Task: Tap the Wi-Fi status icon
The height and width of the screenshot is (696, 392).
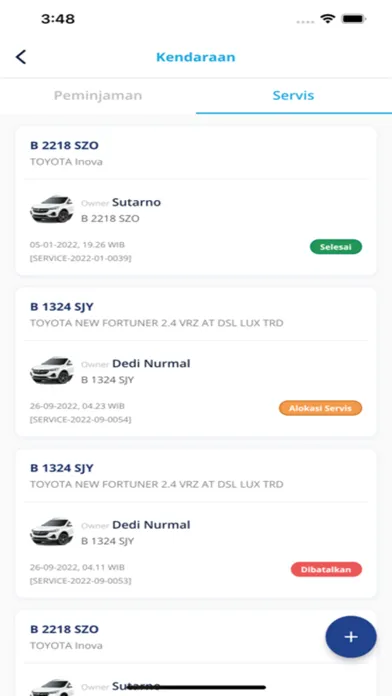Action: coord(328,19)
